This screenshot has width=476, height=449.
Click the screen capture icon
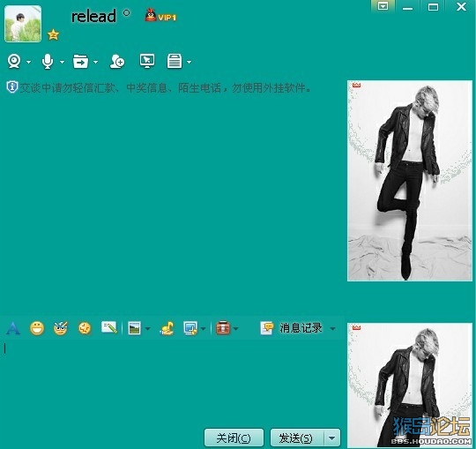pyautogui.click(x=190, y=328)
